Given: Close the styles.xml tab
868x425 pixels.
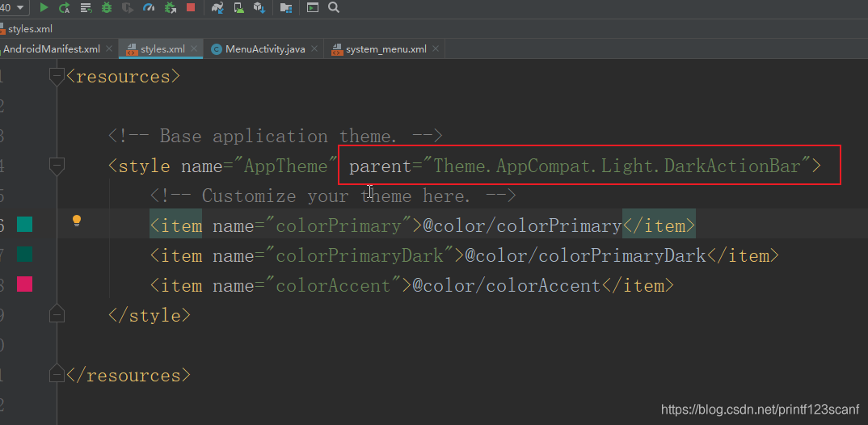Looking at the screenshot, I should pos(194,48).
